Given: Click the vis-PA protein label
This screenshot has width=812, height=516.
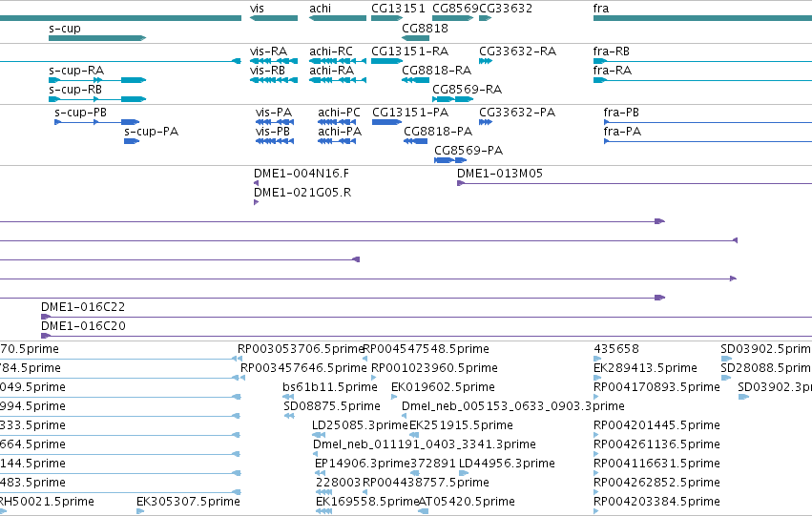Looking at the screenshot, I should 274,113.
